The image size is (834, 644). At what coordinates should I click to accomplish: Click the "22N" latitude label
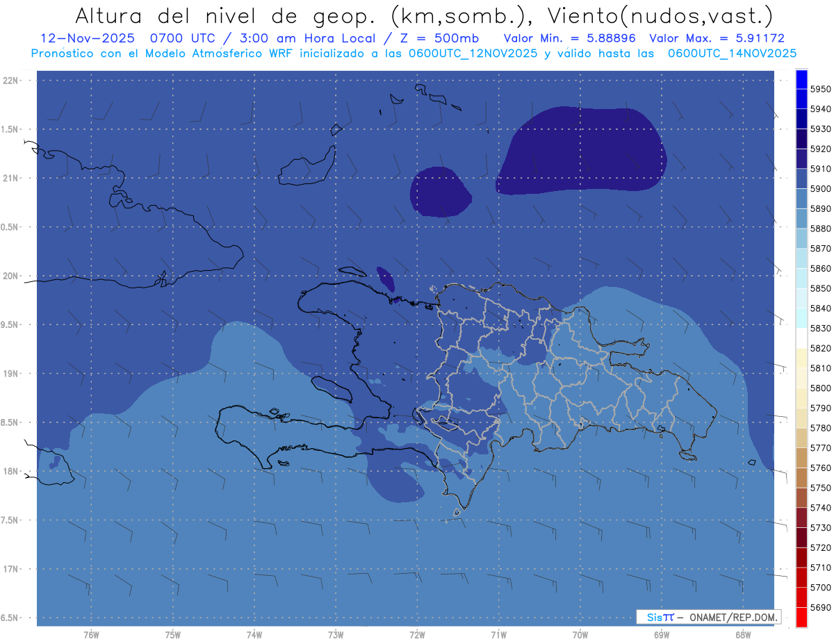10,81
